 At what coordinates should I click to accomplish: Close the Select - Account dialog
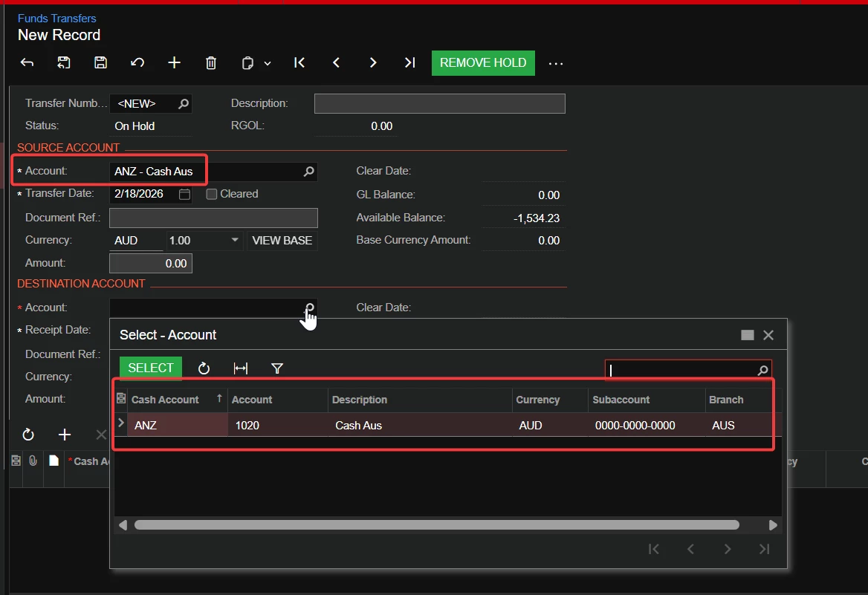(768, 335)
